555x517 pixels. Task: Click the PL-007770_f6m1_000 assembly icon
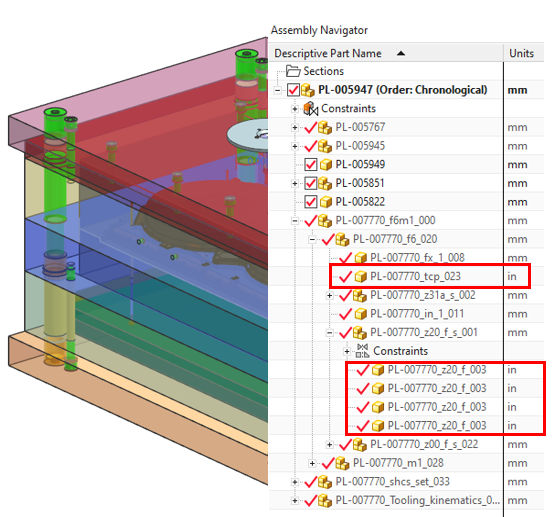point(325,221)
